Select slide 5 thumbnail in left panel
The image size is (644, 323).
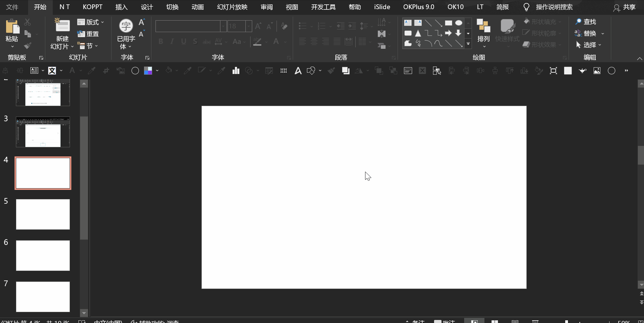pyautogui.click(x=43, y=214)
